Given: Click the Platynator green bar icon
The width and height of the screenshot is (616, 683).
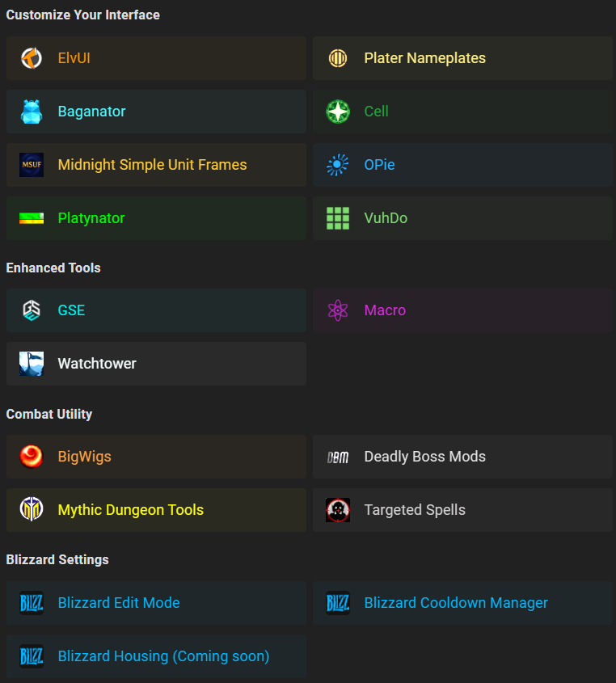Looking at the screenshot, I should (32, 218).
